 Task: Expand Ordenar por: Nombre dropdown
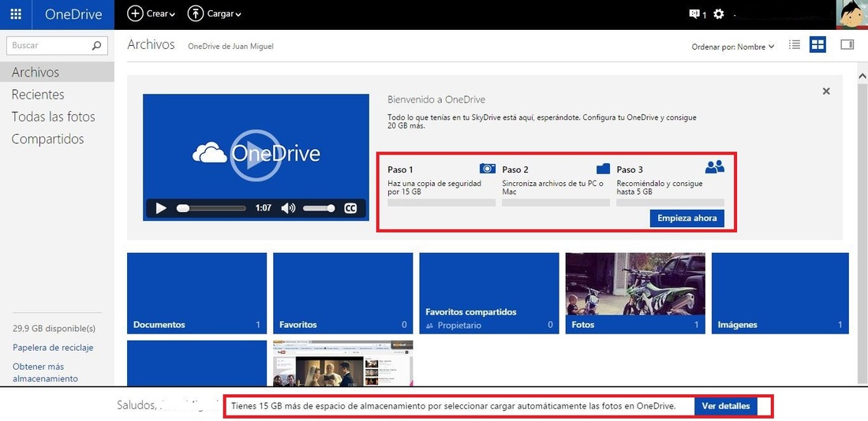[733, 47]
